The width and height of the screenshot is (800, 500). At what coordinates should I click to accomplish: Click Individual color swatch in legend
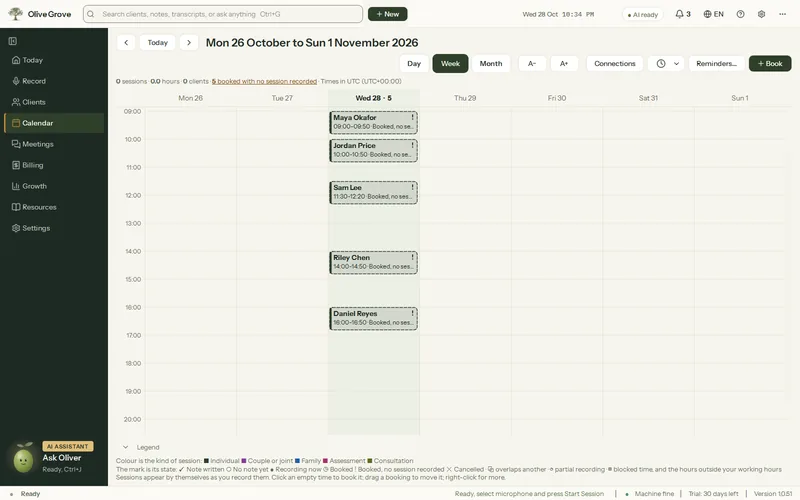coord(206,461)
